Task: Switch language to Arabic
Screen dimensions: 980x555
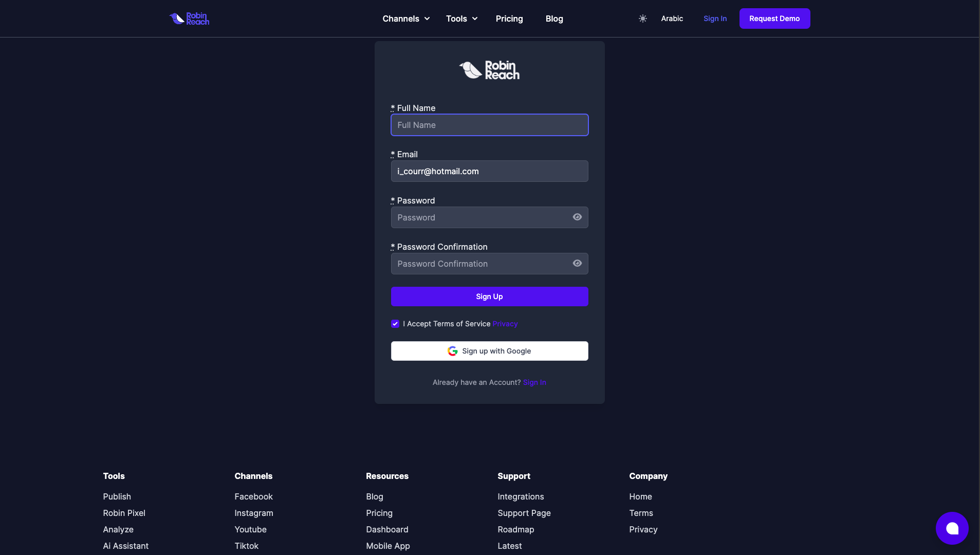Action: 672,18
